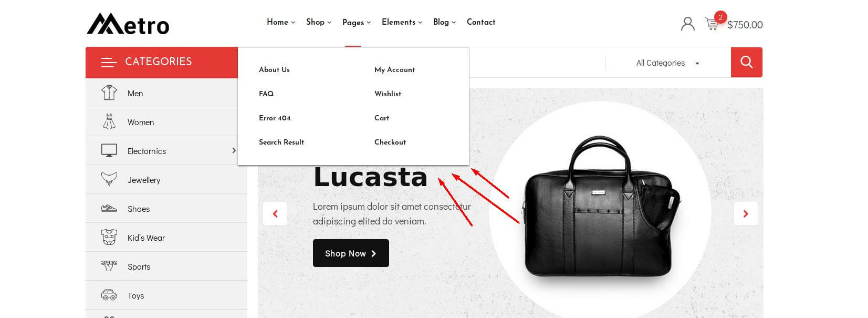Click the Shoes sneaker icon

click(x=109, y=208)
